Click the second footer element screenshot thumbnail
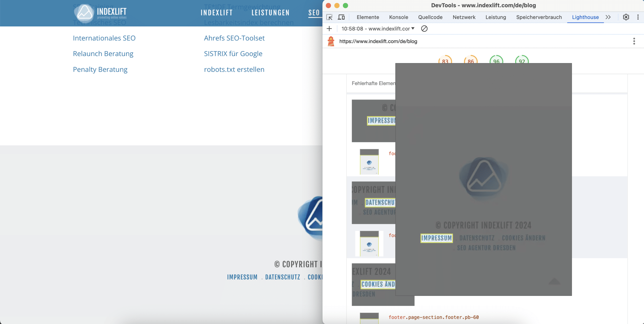The image size is (644, 324). click(x=369, y=244)
